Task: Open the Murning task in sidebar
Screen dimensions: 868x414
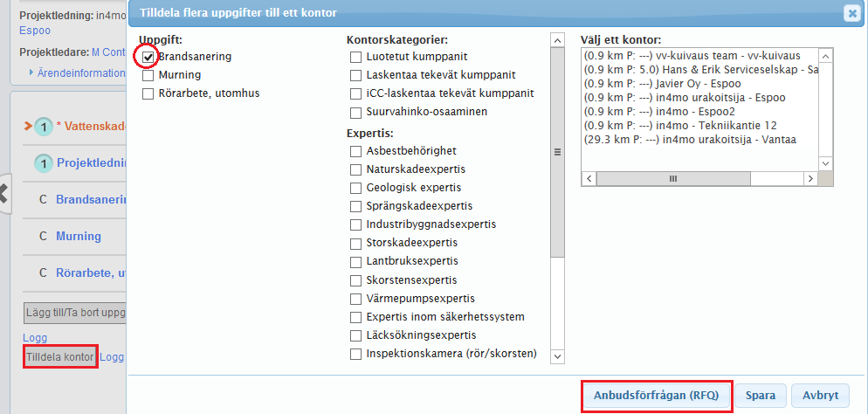Action: click(x=79, y=236)
